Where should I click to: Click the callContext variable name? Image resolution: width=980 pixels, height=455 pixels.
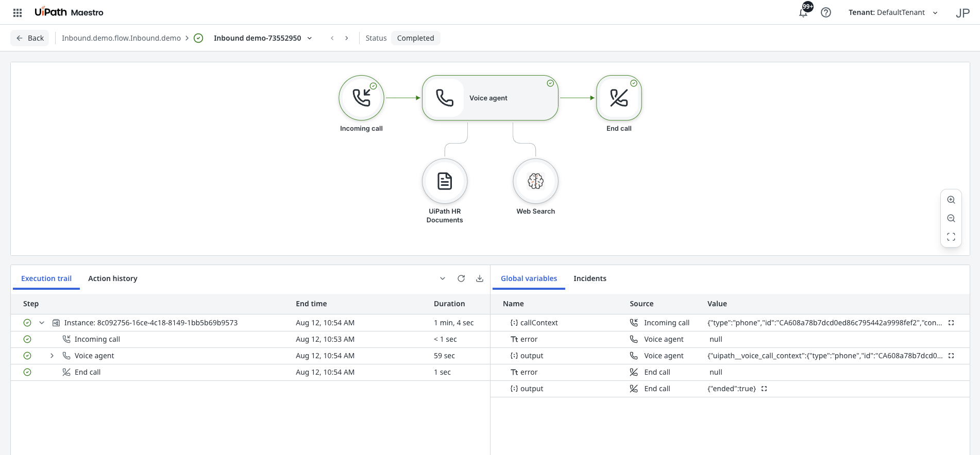tap(539, 323)
